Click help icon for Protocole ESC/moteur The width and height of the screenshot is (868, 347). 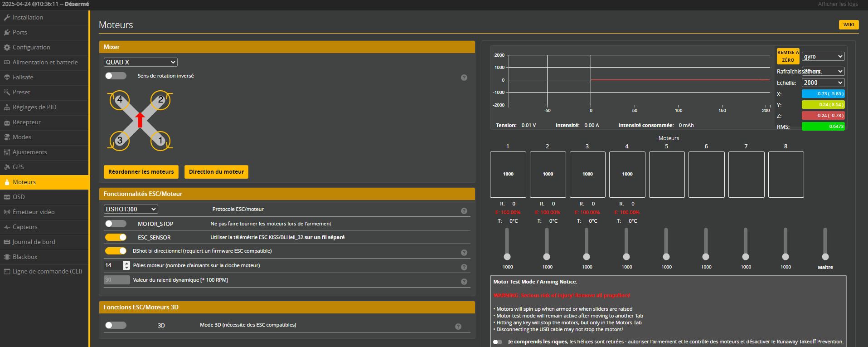click(x=464, y=211)
